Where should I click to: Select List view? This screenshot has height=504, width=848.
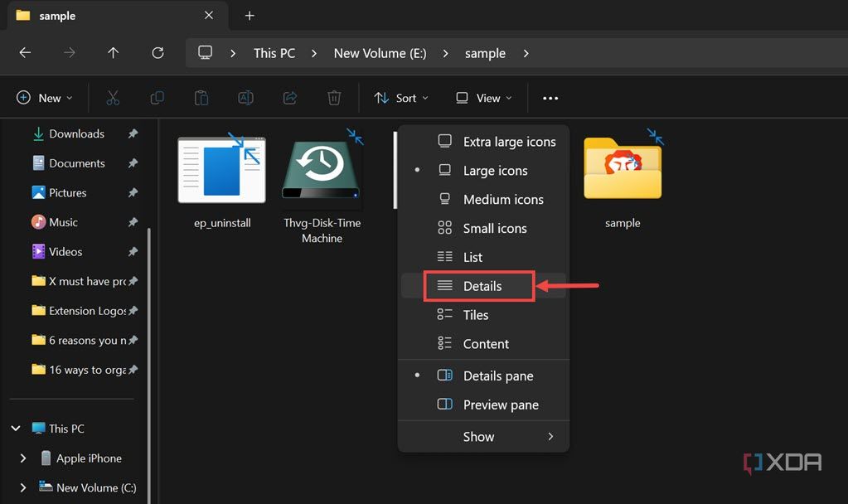[x=483, y=257]
